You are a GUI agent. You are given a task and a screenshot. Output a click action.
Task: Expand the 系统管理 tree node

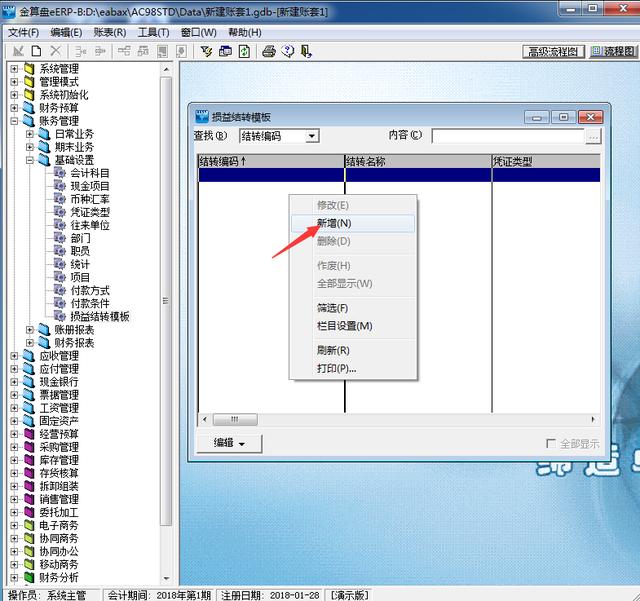[14, 69]
